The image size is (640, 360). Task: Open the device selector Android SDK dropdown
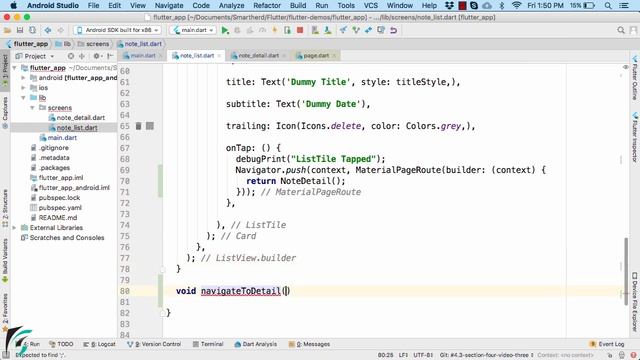(117, 30)
